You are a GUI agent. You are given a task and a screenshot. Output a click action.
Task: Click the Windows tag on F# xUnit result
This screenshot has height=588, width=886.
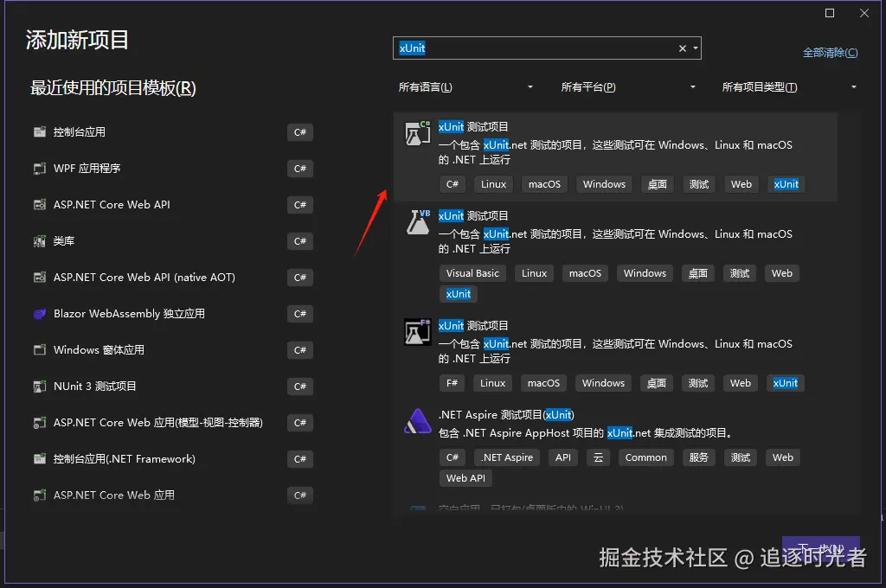coord(603,383)
